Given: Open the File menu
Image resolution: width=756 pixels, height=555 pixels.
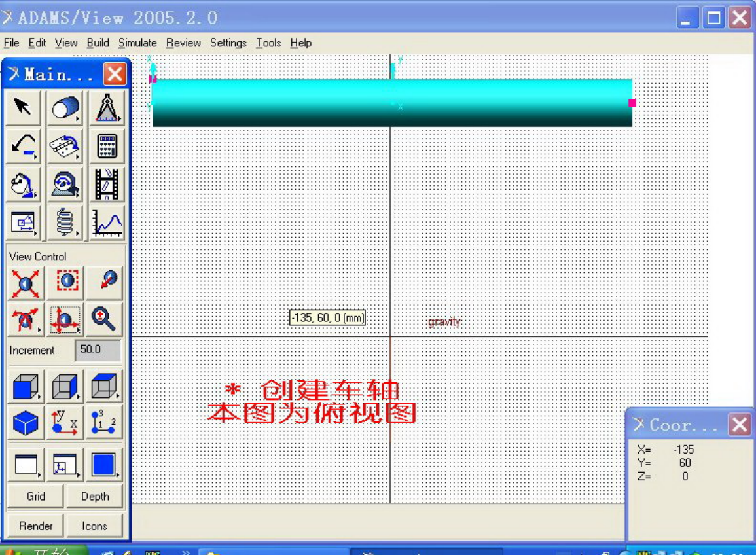Looking at the screenshot, I should point(12,43).
